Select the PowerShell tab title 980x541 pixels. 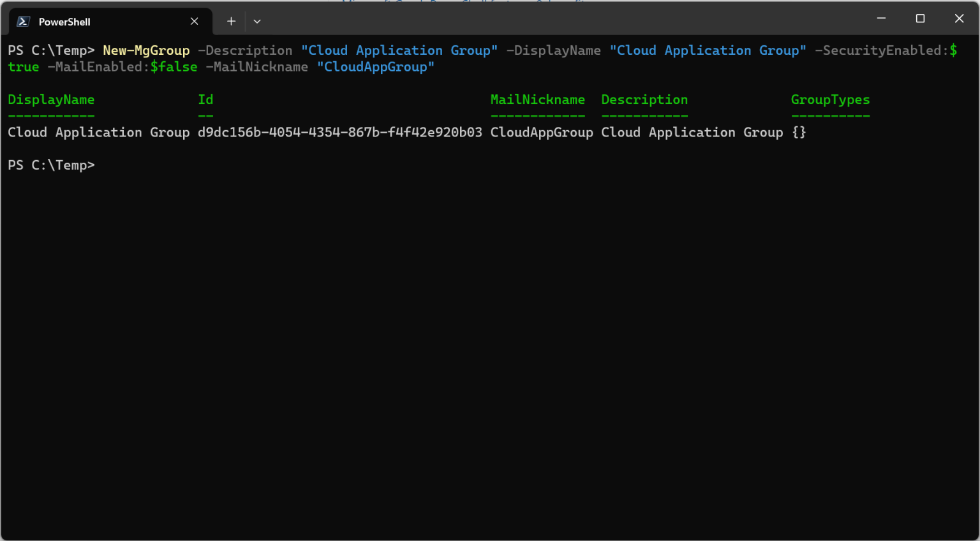[64, 22]
